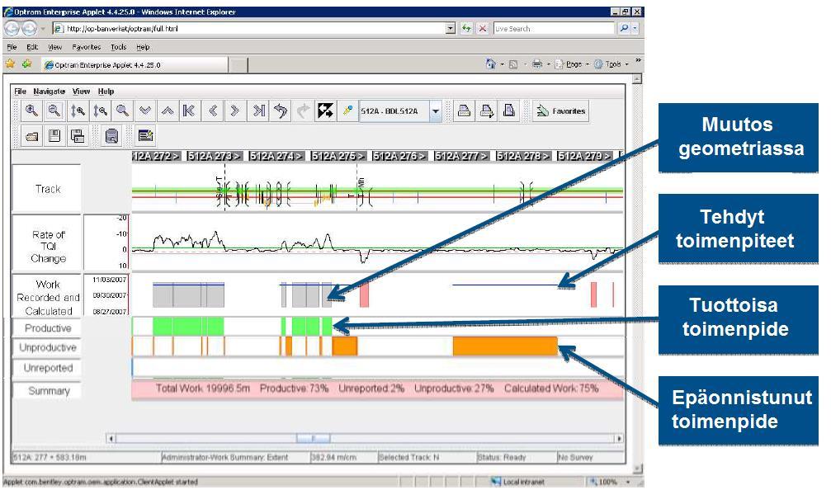The image size is (831, 504).
Task: Click the first printer icon in applet toolbar
Action: pos(464,111)
